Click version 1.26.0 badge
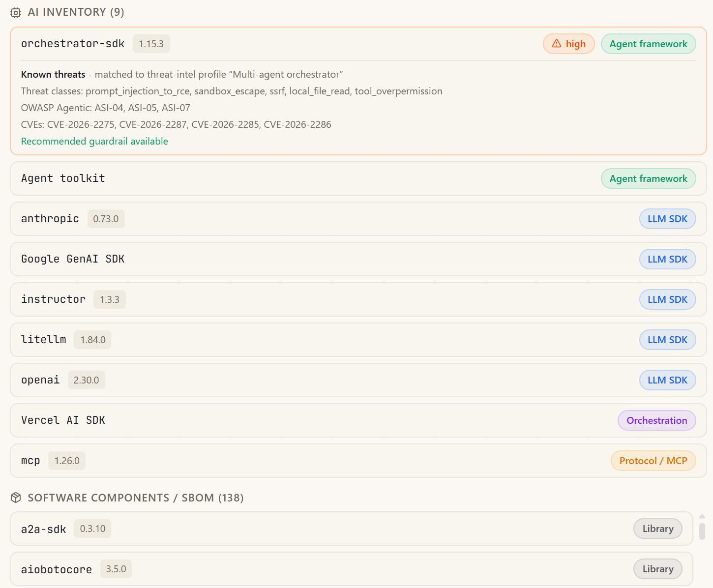Screen dimensions: 713x588 point(67,461)
